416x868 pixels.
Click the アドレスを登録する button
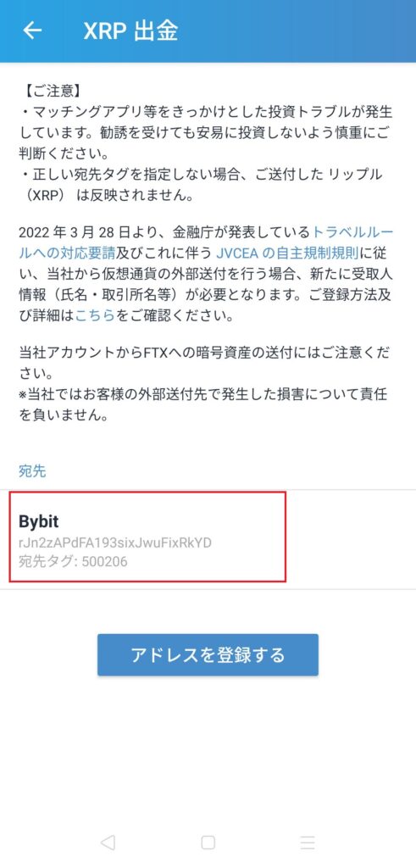point(208,655)
